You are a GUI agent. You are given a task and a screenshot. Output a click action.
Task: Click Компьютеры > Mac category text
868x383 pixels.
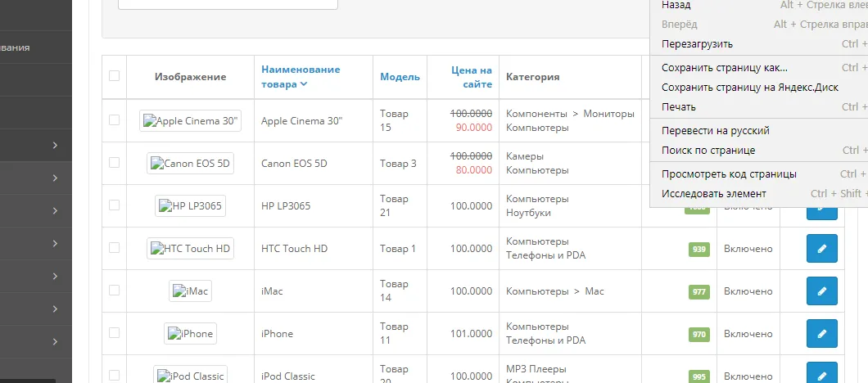[555, 291]
